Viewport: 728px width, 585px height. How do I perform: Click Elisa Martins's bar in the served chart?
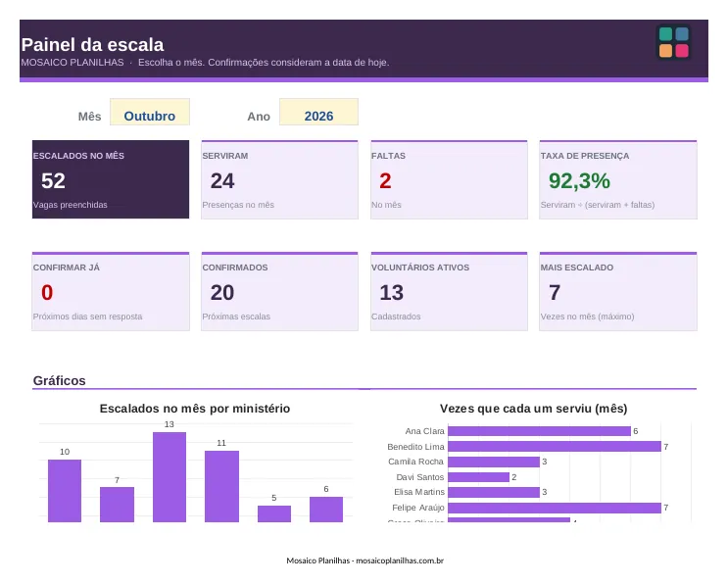(494, 492)
